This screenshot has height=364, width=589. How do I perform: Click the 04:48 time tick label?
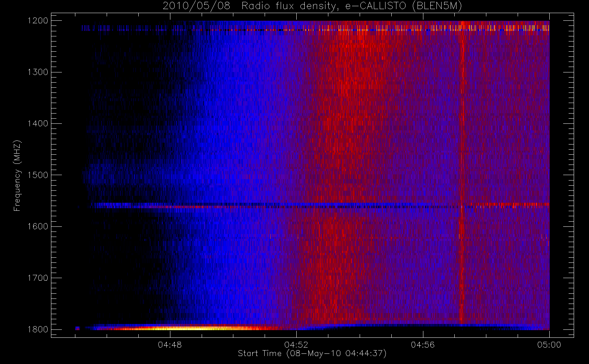(x=170, y=345)
